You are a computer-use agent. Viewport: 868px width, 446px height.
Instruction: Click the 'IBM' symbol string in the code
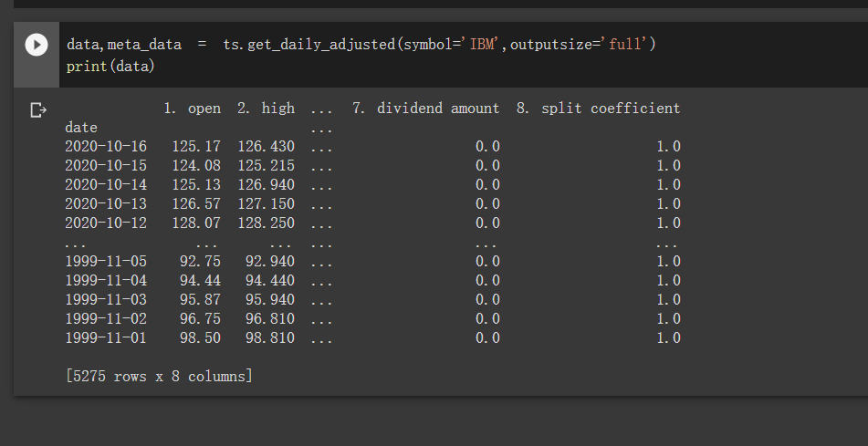click(482, 45)
